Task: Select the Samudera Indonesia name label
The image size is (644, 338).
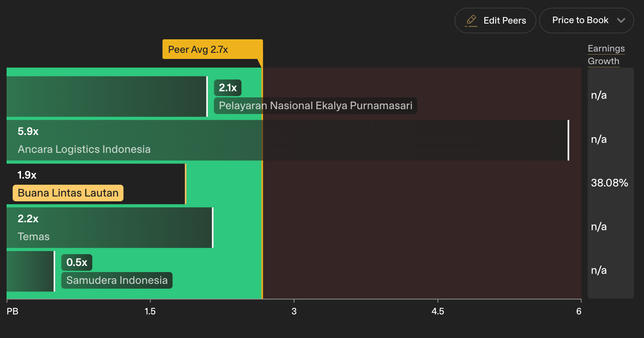Action: click(x=117, y=280)
